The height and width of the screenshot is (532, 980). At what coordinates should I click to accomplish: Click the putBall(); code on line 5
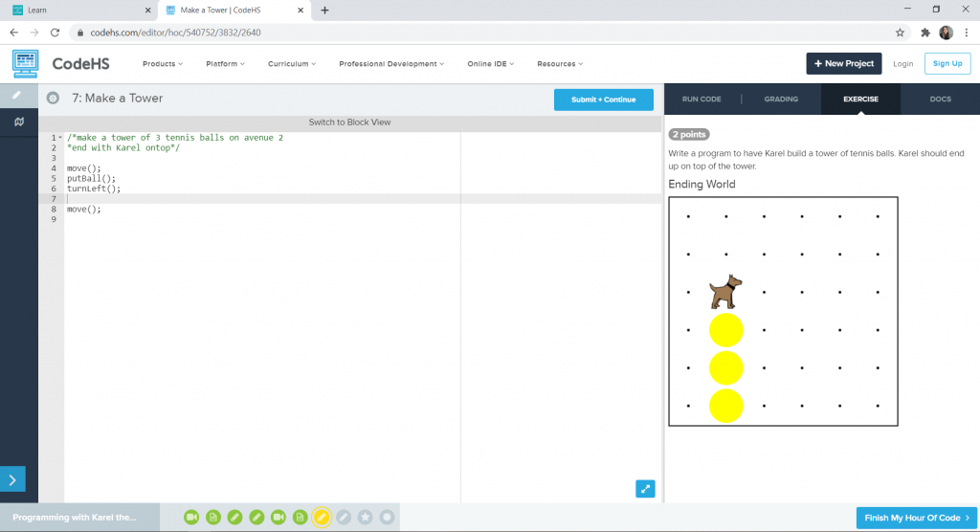click(91, 178)
